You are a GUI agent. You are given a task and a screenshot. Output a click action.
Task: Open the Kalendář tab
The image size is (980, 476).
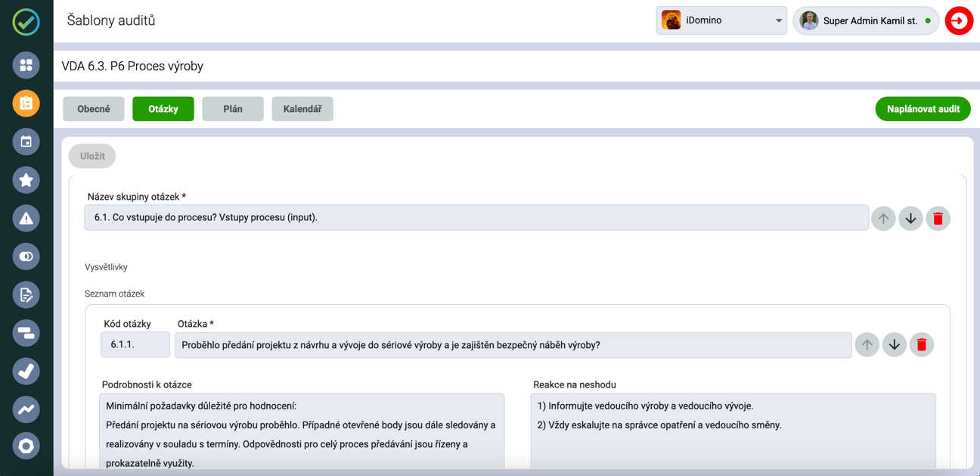tap(302, 109)
